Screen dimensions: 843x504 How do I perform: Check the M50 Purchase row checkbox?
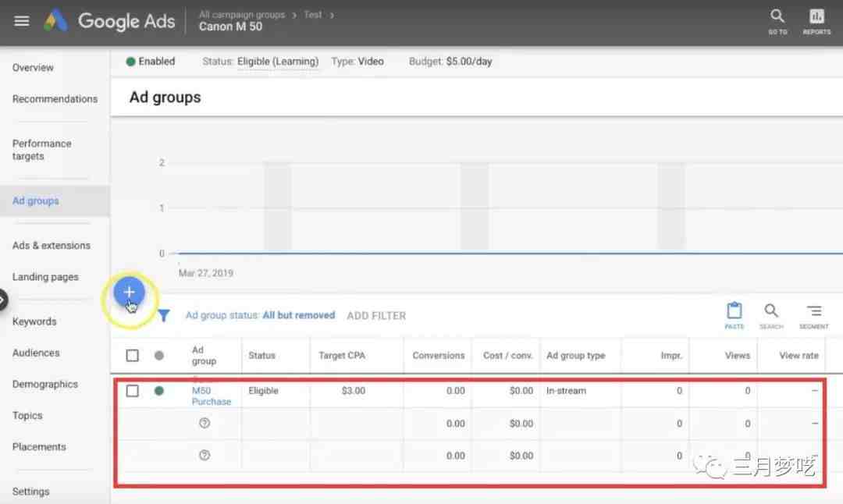pyautogui.click(x=133, y=391)
